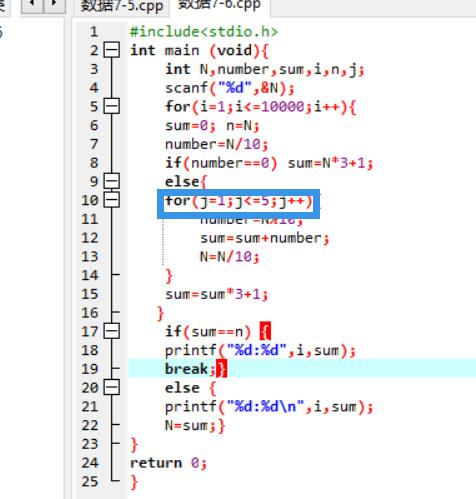Viewport: 476px width, 499px height.
Task: Click on 'sum=0; n=N;' line
Action: pyautogui.click(x=212, y=126)
